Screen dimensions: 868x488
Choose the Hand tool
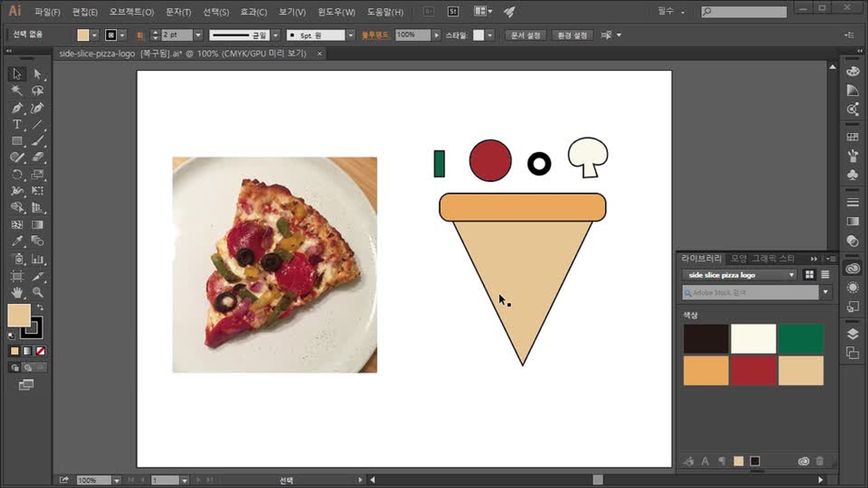(17, 292)
